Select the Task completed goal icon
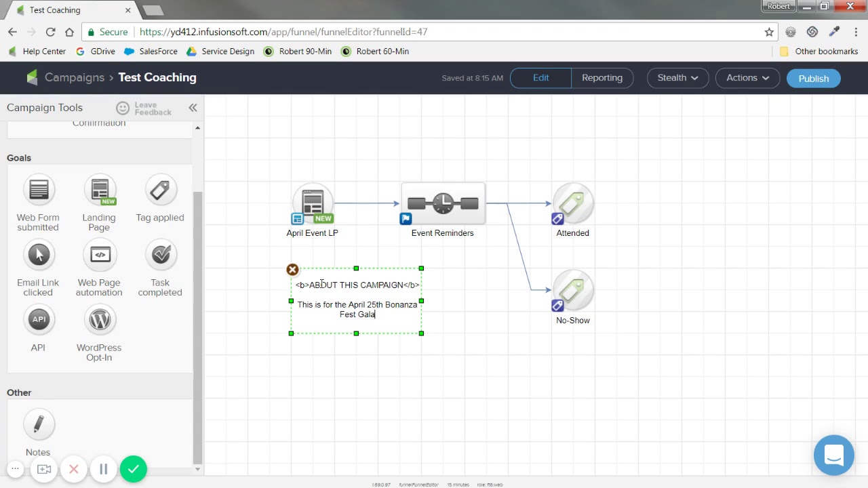This screenshot has width=868, height=488. point(161,256)
